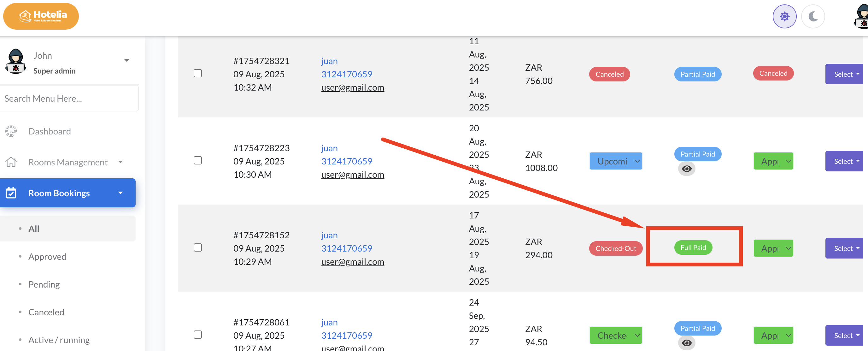Click the Hotelia logo
The width and height of the screenshot is (868, 351).
click(41, 16)
